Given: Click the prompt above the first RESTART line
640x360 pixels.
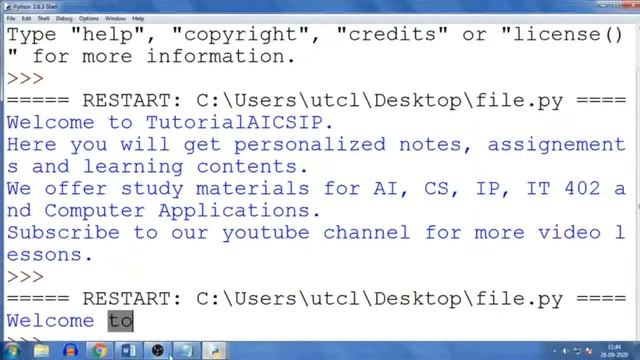Looking at the screenshot, I should 25,78.
